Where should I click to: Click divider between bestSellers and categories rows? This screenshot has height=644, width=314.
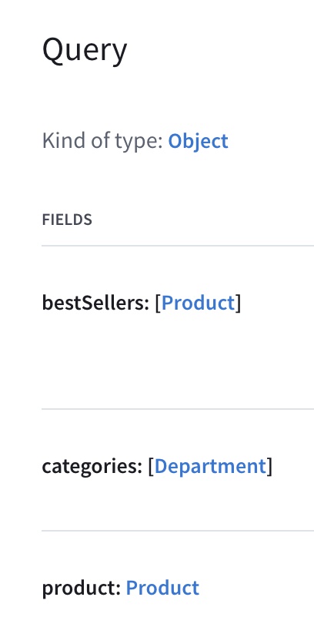click(178, 408)
